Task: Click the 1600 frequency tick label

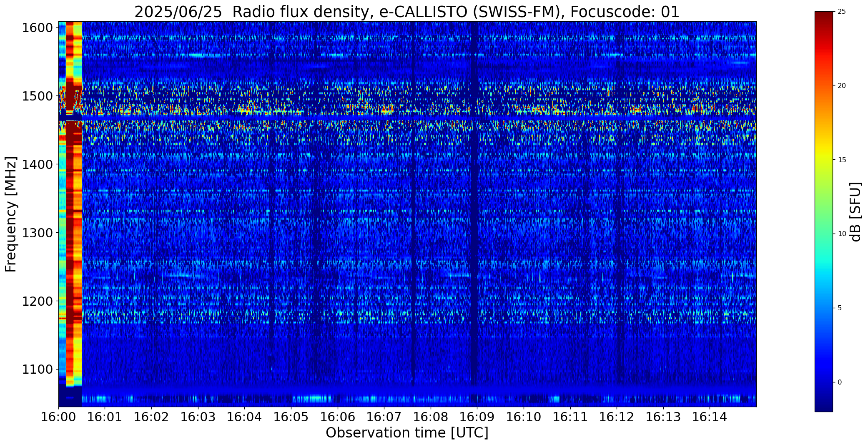Action: (38, 28)
